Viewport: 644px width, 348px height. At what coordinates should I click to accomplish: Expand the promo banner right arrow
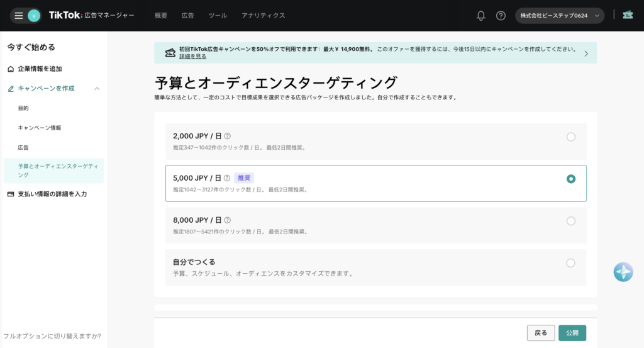click(x=586, y=53)
